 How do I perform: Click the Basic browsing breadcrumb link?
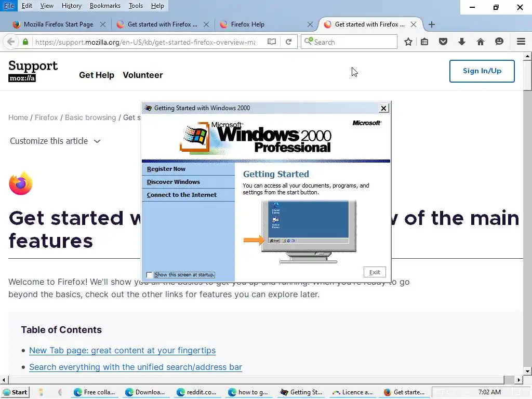coord(90,117)
